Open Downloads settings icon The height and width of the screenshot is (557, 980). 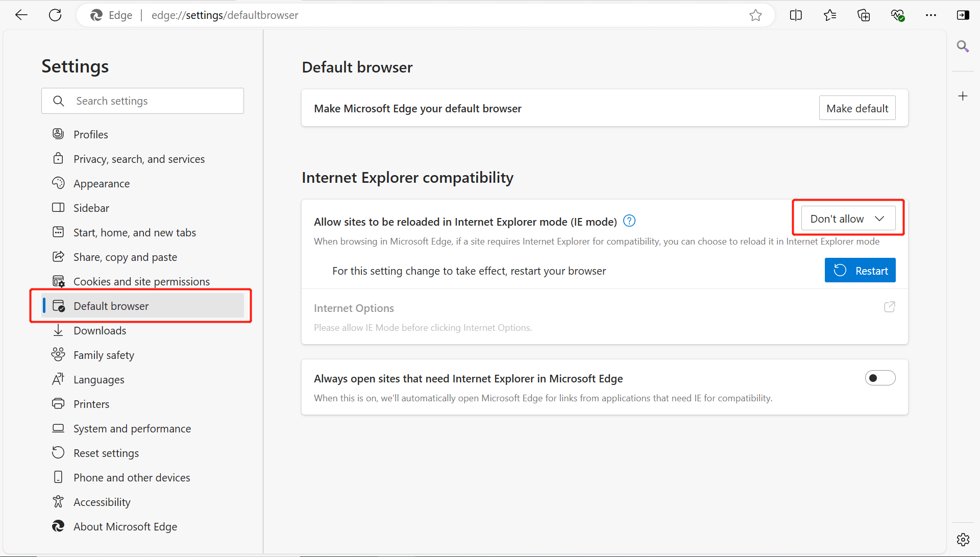pyautogui.click(x=60, y=330)
